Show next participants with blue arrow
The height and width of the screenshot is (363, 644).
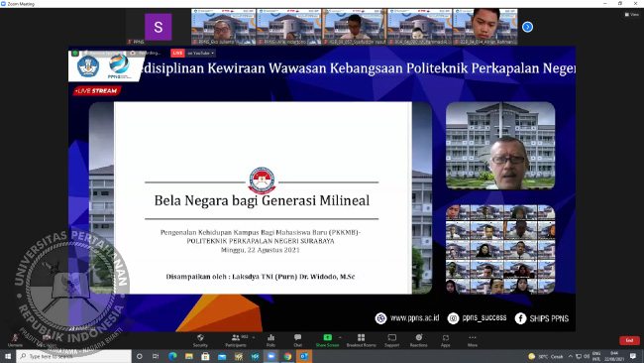pyautogui.click(x=527, y=27)
